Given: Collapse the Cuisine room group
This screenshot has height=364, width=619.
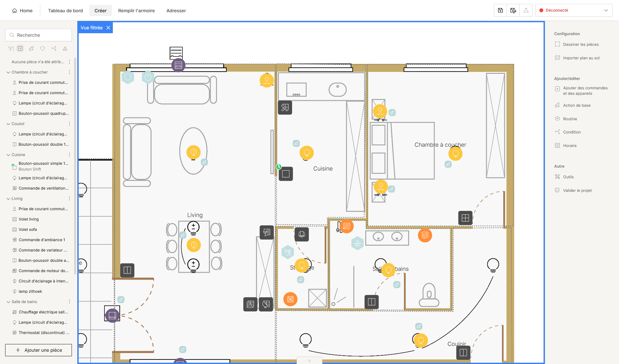Looking at the screenshot, I should point(8,155).
